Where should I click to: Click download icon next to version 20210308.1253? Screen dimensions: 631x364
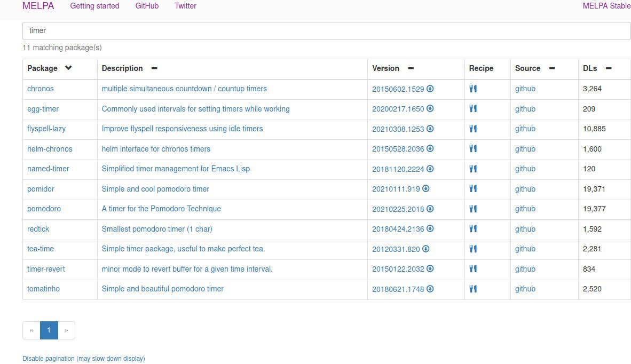[x=430, y=129]
